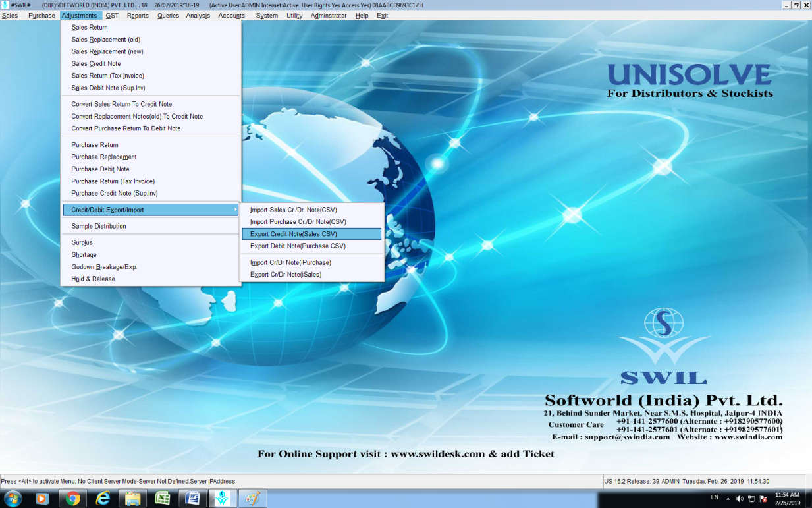This screenshot has height=508, width=812.
Task: Open the Queries menu
Action: click(168, 16)
